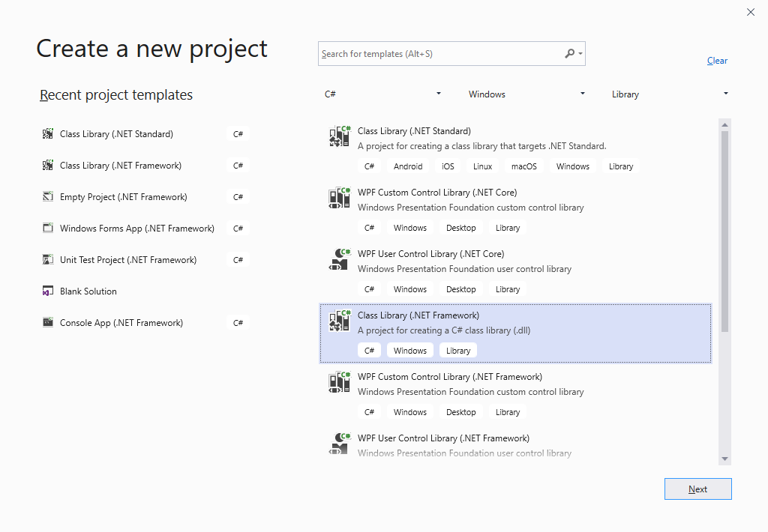Click the Clear filters link
The width and height of the screenshot is (768, 532).
click(717, 61)
